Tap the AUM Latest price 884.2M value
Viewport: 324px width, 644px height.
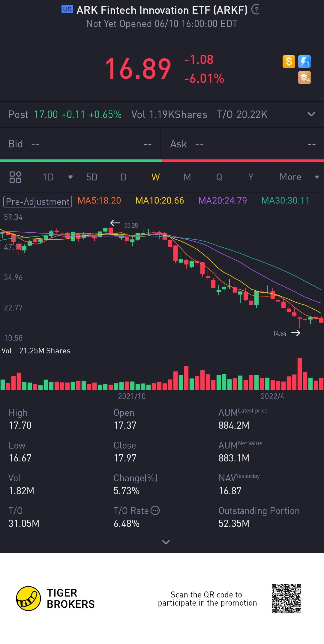click(x=234, y=425)
